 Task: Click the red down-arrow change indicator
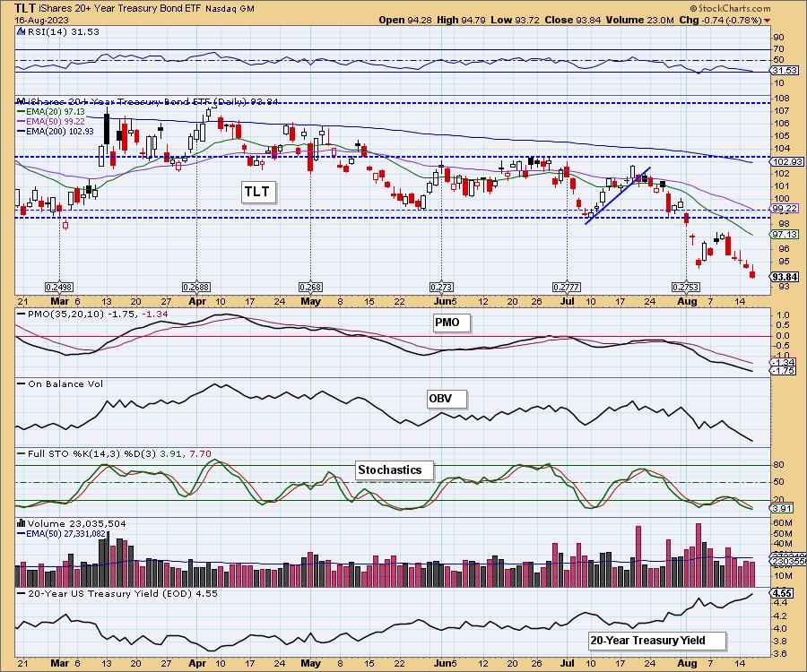click(x=768, y=21)
